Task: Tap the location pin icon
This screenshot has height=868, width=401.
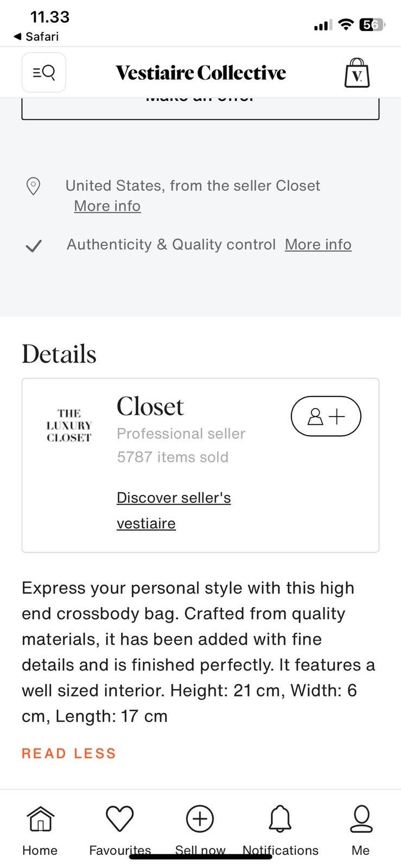Action: 34,186
